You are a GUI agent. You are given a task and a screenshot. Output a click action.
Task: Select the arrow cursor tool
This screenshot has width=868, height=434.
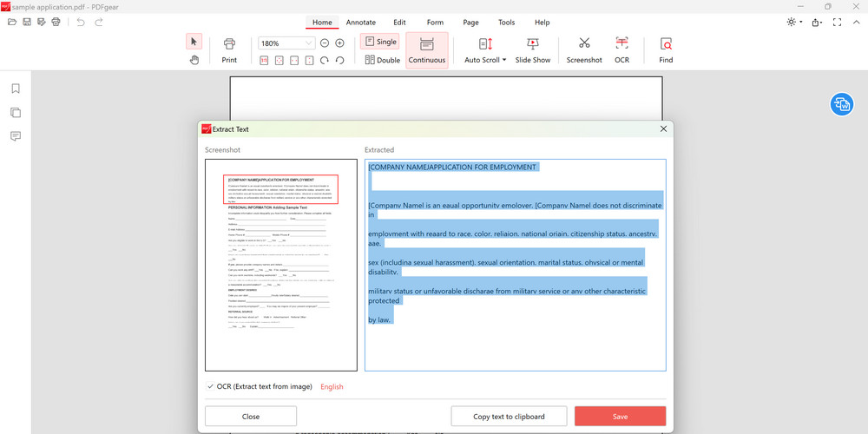click(x=194, y=42)
